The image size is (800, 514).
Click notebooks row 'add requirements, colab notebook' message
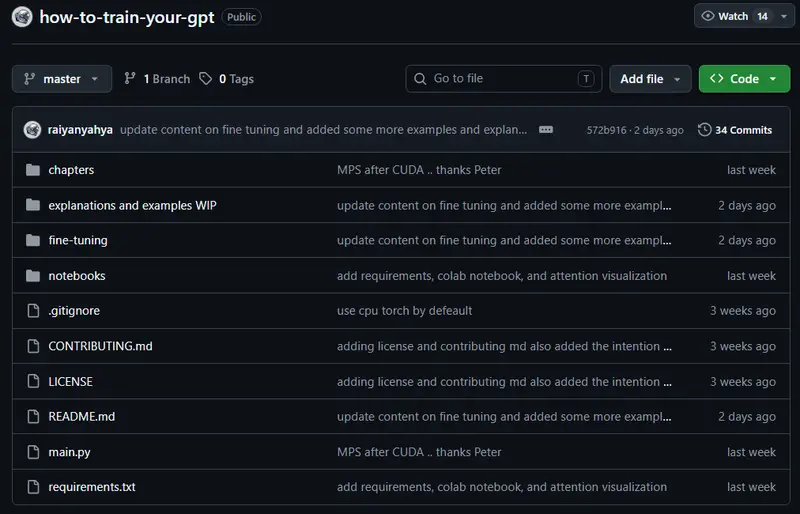pyautogui.click(x=502, y=276)
